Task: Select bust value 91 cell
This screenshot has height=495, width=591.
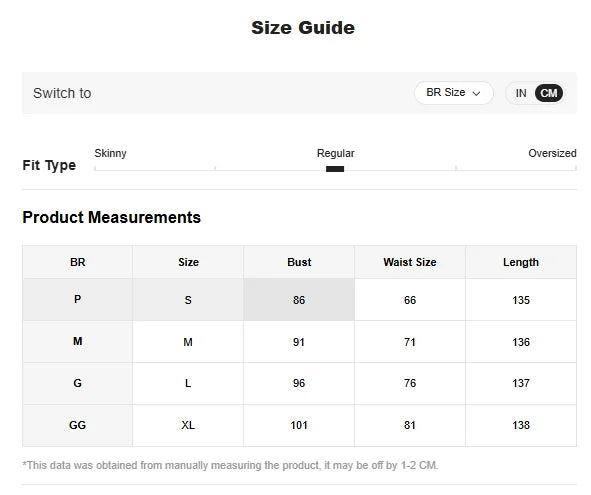Action: tap(299, 342)
